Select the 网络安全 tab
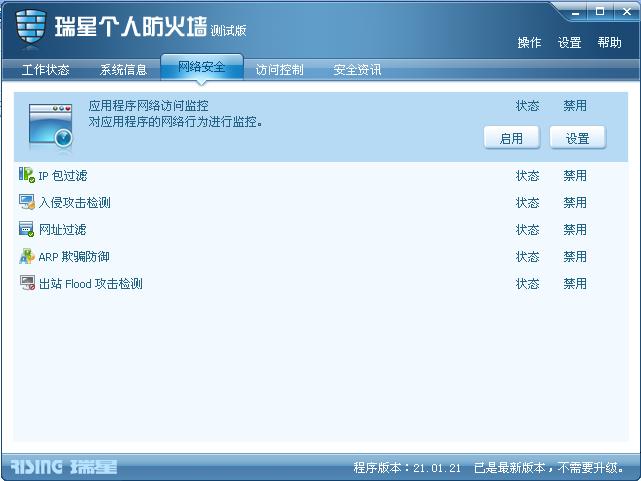641x481 pixels. (202, 67)
